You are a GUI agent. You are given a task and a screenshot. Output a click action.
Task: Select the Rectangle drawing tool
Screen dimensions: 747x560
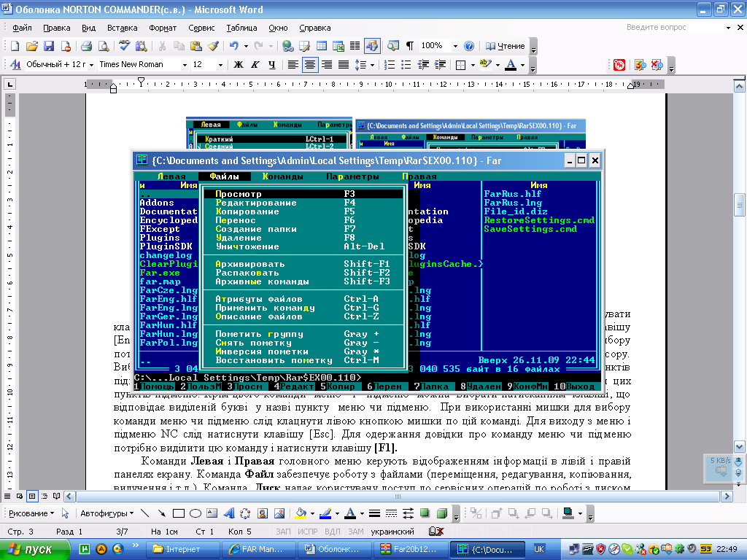click(179, 513)
